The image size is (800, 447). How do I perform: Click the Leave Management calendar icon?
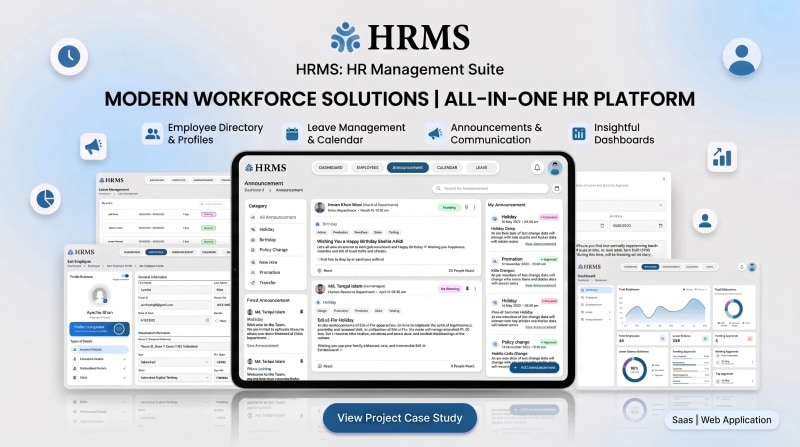tap(292, 134)
